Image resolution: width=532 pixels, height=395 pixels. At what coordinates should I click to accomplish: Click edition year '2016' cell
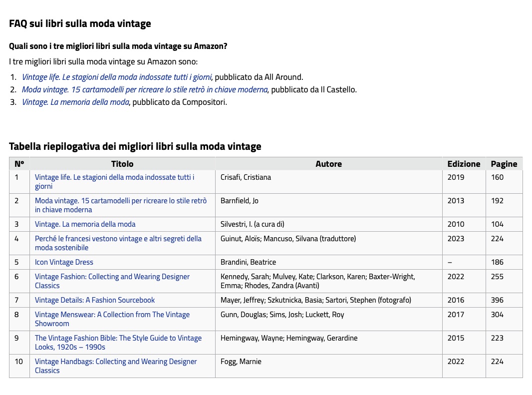pos(464,300)
